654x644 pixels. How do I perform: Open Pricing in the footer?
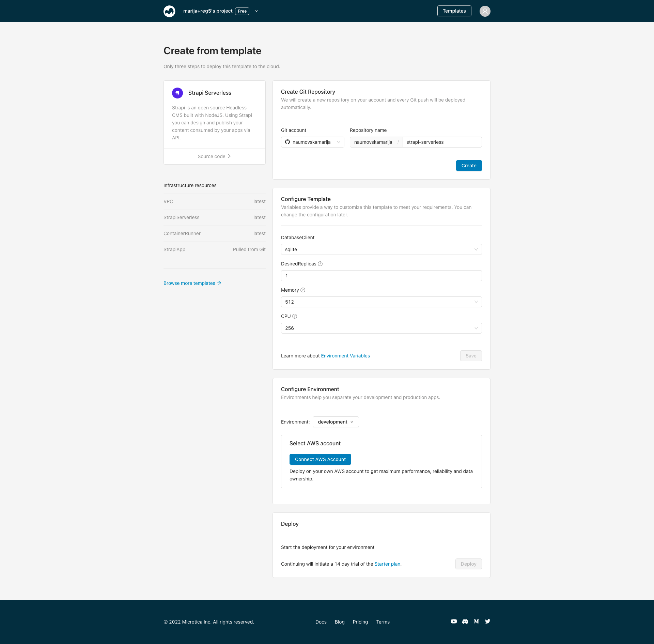(x=360, y=622)
